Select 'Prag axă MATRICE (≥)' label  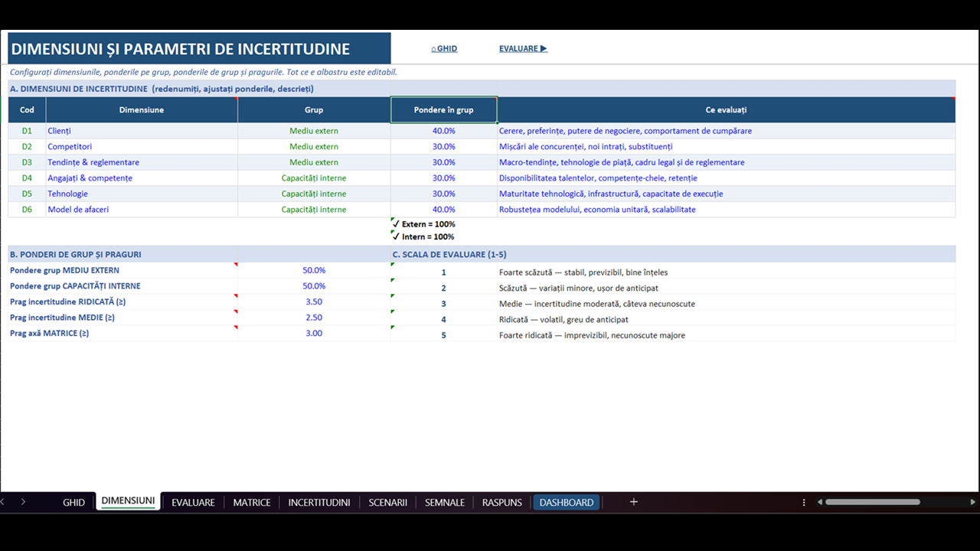coord(122,333)
